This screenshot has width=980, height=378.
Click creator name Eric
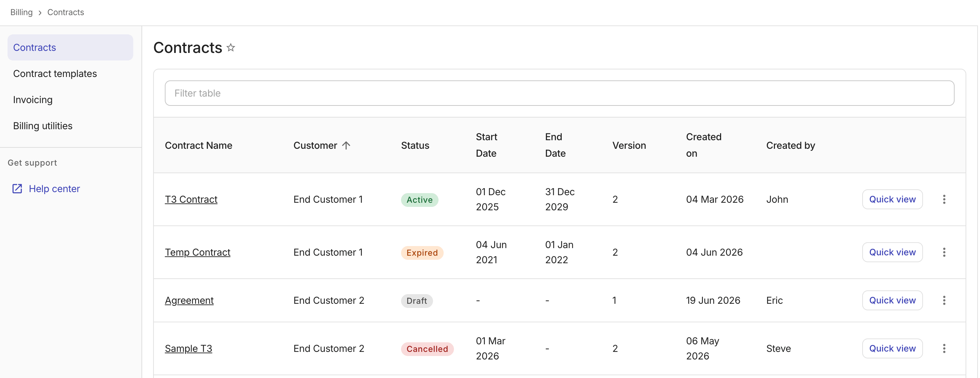tap(774, 300)
